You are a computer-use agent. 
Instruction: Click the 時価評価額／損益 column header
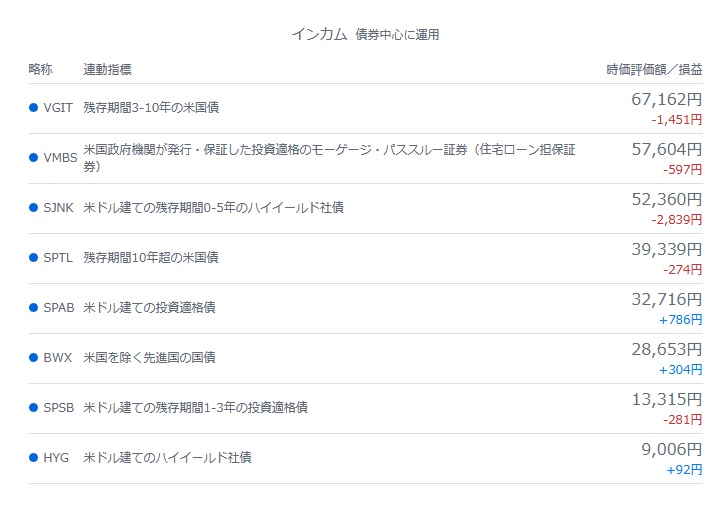tap(654, 69)
